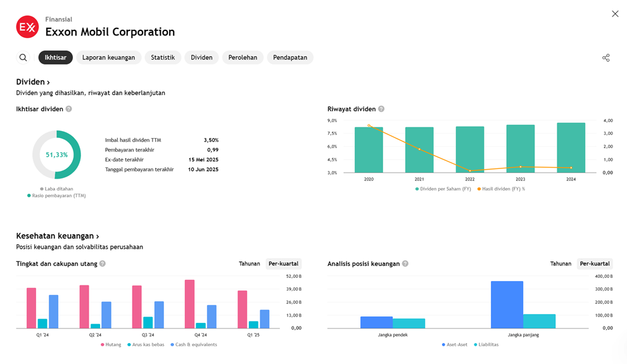This screenshot has width=627, height=364.
Task: Click the Q3 '24 axis label
Action: click(x=148, y=335)
